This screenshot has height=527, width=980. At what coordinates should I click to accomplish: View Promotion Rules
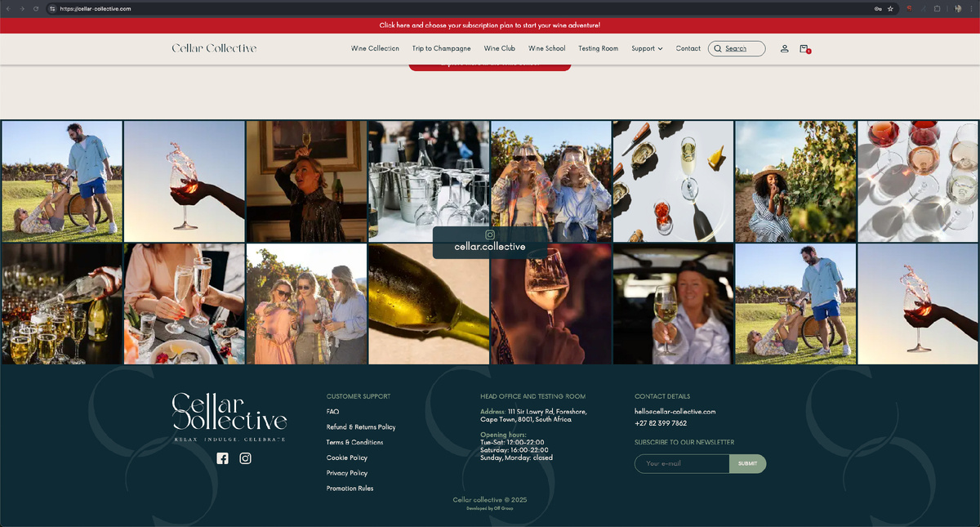pos(350,489)
